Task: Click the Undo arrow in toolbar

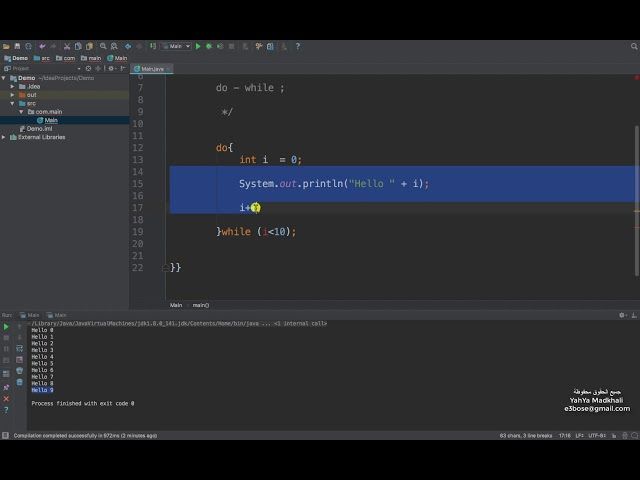Action: 42,47
